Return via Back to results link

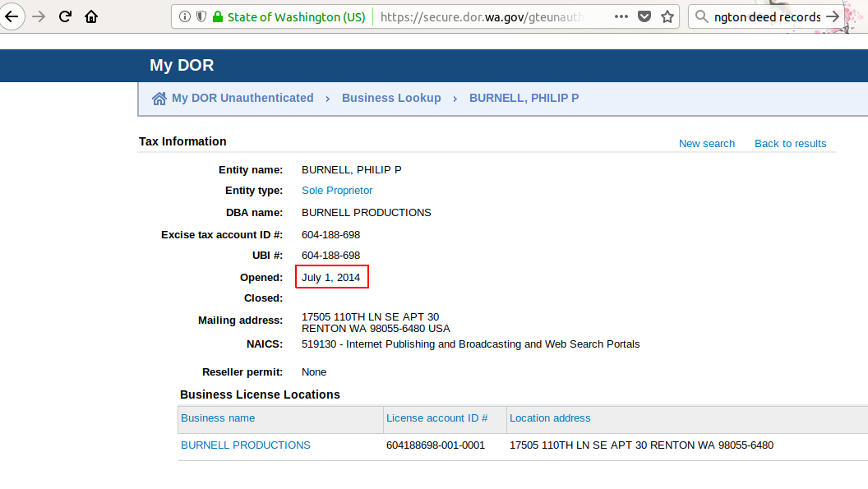click(x=791, y=144)
